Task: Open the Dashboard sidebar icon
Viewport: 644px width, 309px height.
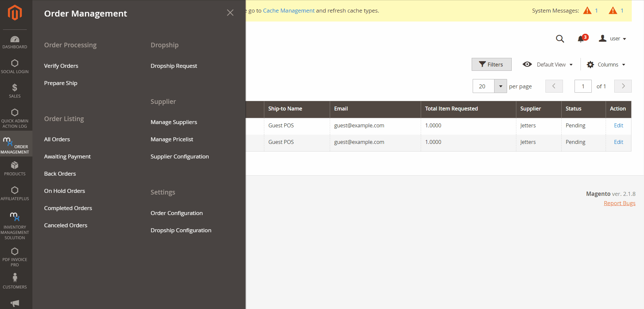Action: [15, 42]
